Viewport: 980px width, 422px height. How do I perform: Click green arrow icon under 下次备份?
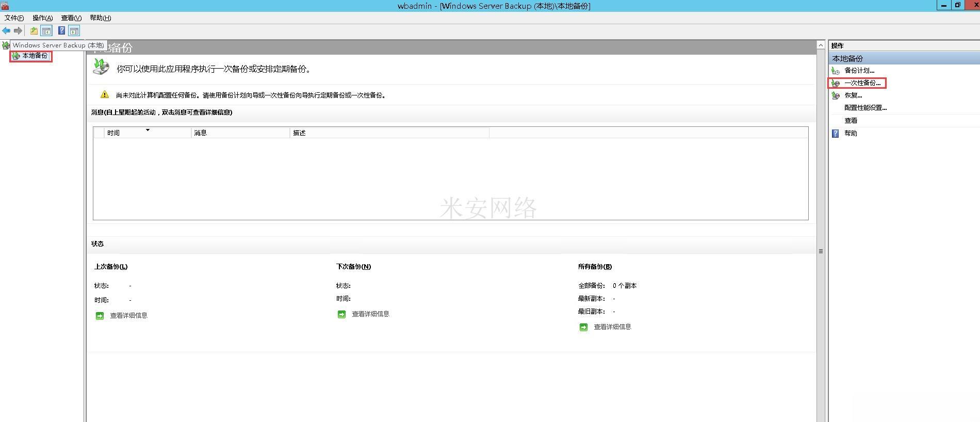click(341, 314)
